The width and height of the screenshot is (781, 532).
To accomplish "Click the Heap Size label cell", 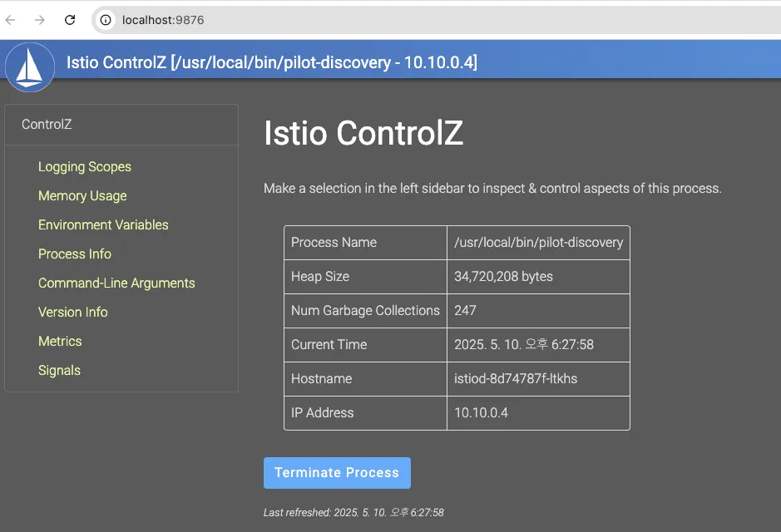I will [x=365, y=276].
